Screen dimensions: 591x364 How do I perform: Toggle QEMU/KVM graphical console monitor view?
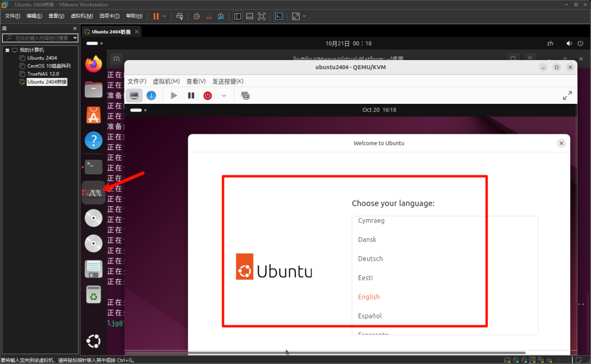pos(134,95)
